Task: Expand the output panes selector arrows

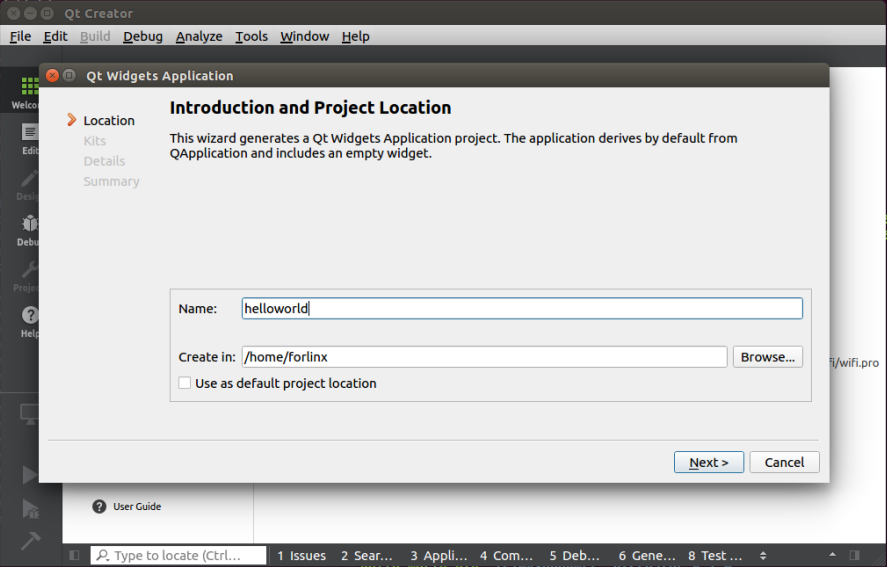Action: (763, 556)
